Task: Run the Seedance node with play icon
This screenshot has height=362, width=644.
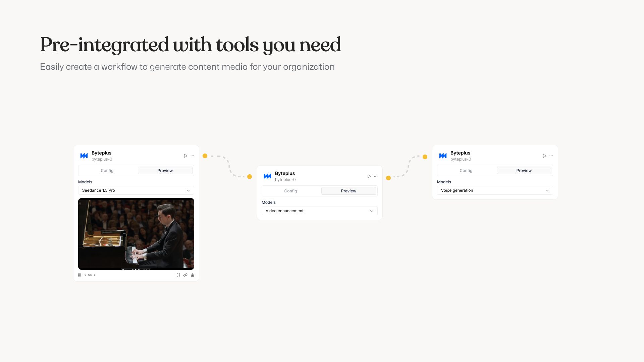Action: coord(185,156)
